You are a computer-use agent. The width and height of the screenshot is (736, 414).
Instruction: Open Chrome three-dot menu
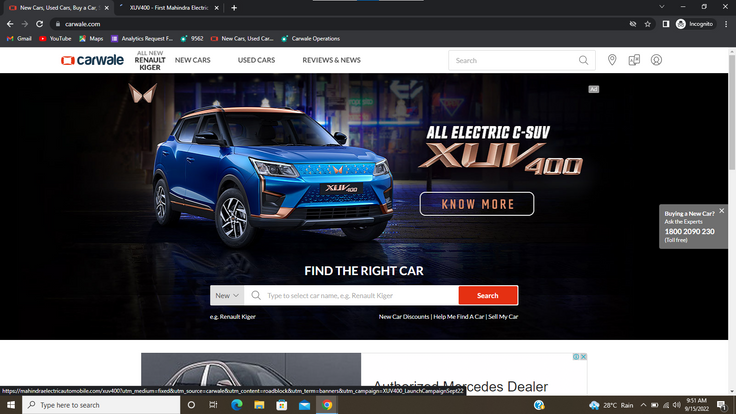726,24
